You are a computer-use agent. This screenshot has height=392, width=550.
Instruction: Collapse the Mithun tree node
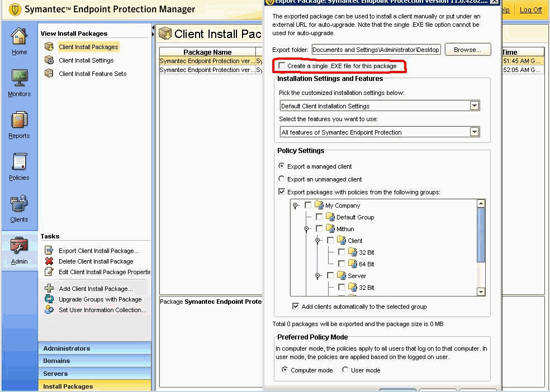tap(306, 229)
